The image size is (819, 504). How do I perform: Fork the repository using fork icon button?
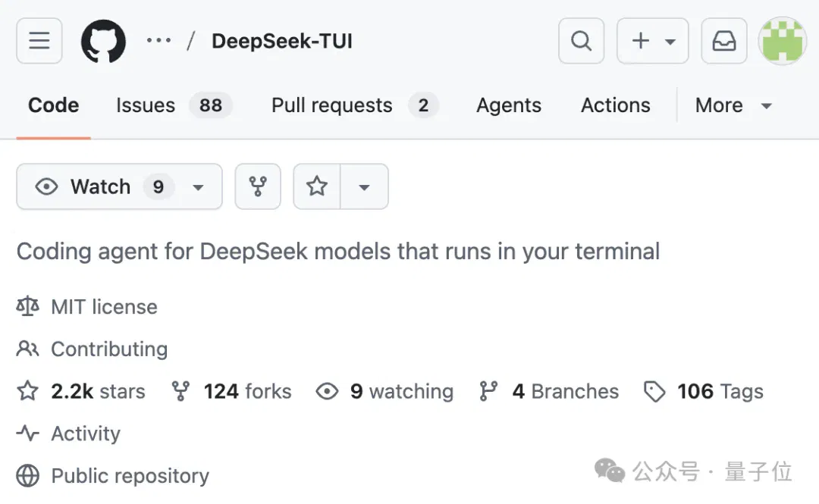click(x=258, y=186)
